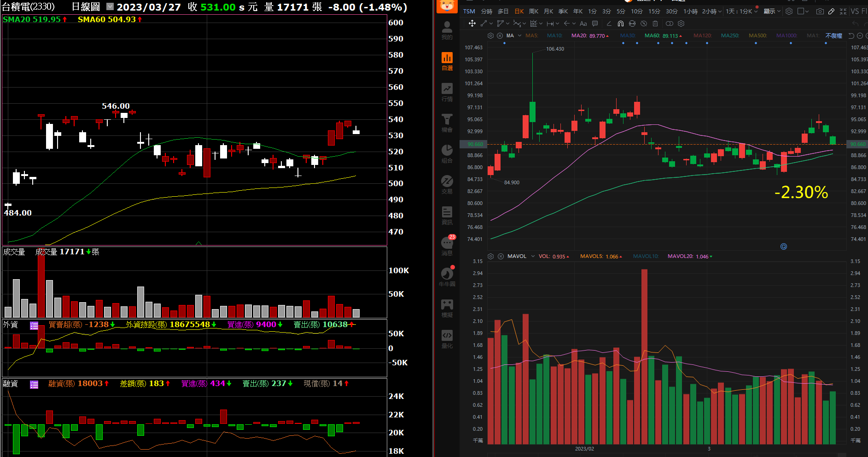The height and width of the screenshot is (457, 868).
Task: Open the 交易 trading sidebar icon
Action: click(447, 185)
